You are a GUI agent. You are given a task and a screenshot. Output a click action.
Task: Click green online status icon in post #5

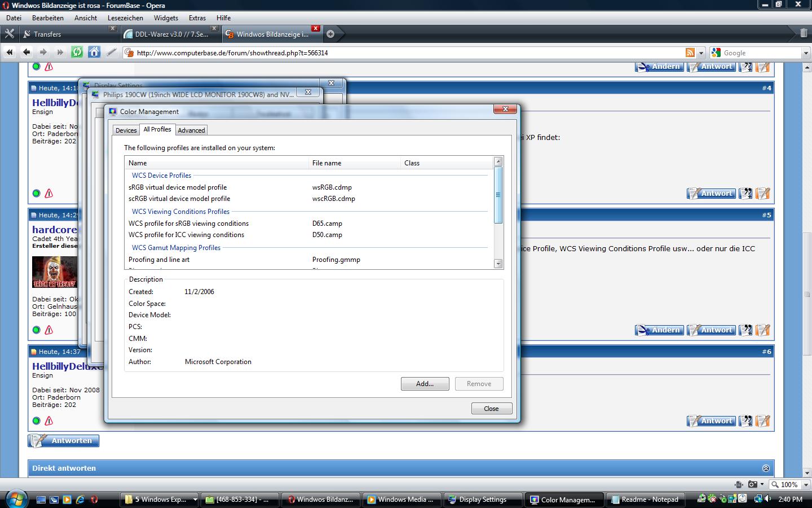pyautogui.click(x=37, y=330)
